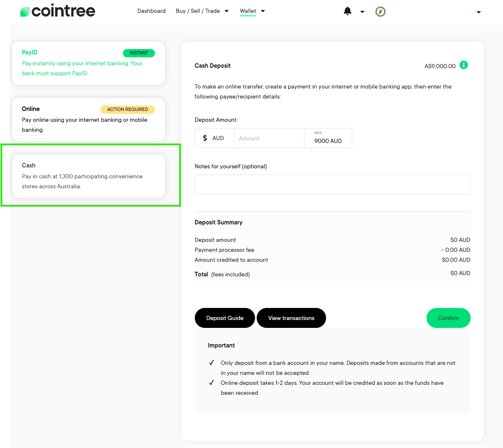Click the Cointree logo
The width and height of the screenshot is (503, 448).
pos(58,11)
